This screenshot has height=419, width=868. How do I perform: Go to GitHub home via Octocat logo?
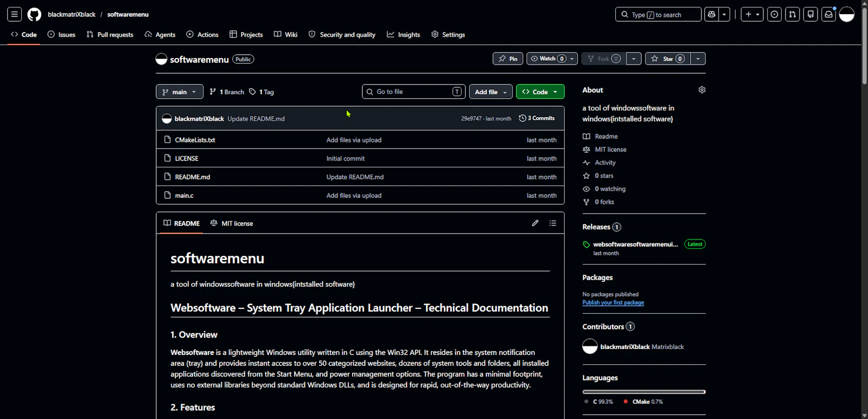pyautogui.click(x=34, y=15)
